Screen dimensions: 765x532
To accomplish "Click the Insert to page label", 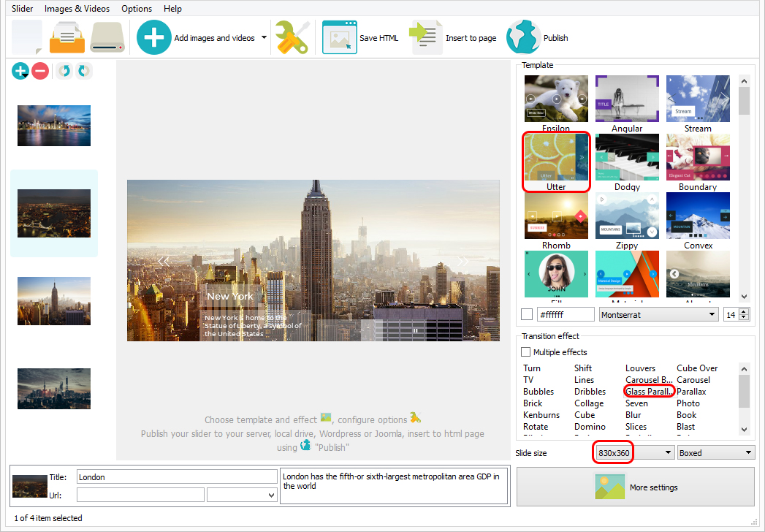I will coord(471,38).
